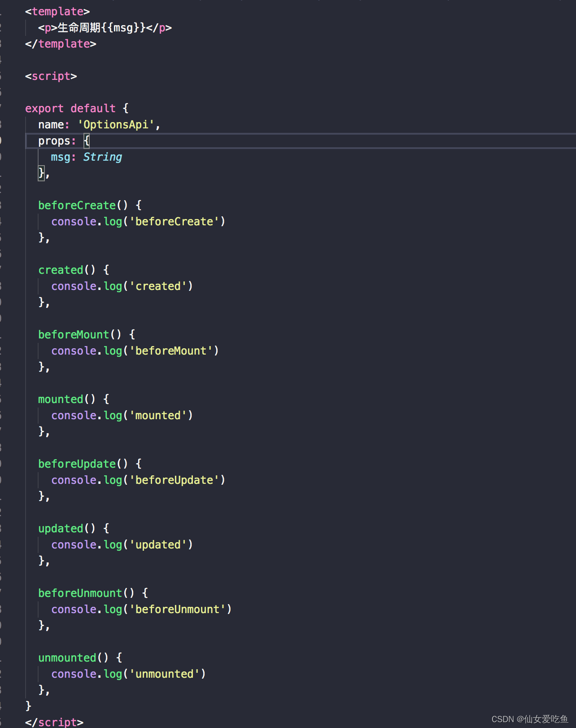This screenshot has height=728, width=576.
Task: Click the beforeCreate() method name
Action: (77, 205)
